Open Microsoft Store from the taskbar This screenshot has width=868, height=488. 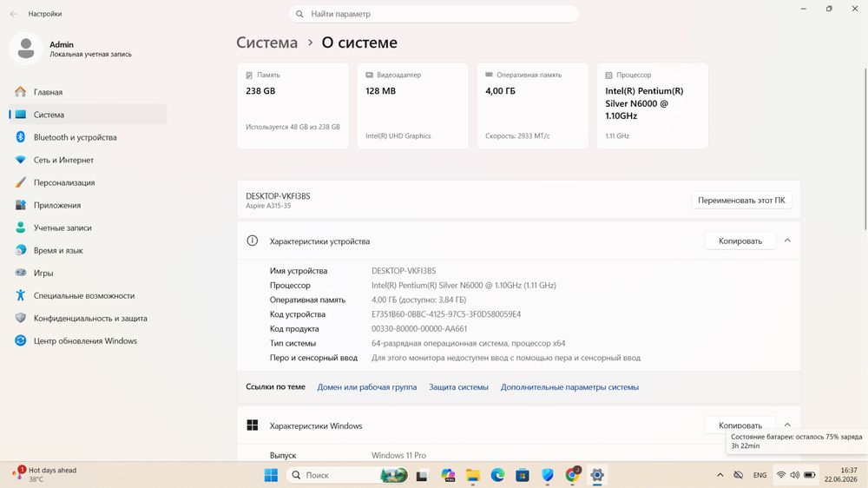point(523,475)
